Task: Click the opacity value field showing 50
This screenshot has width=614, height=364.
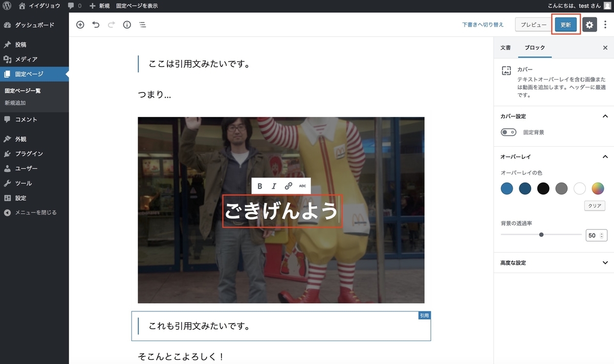Action: point(596,235)
